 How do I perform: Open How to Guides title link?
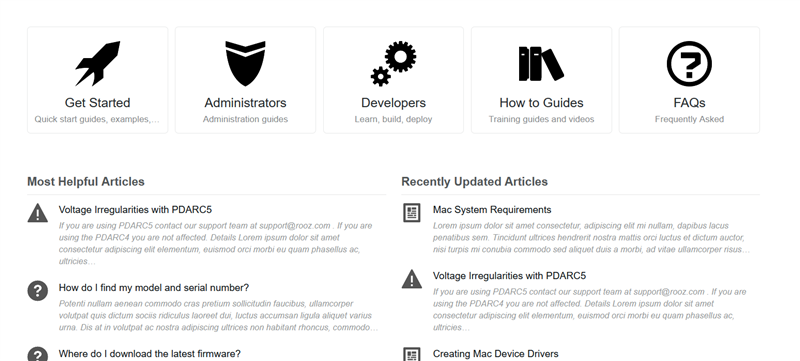541,102
